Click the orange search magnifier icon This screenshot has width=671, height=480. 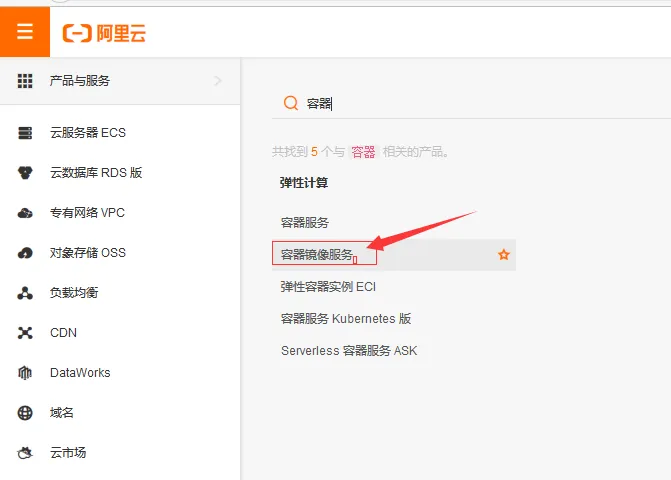point(291,103)
